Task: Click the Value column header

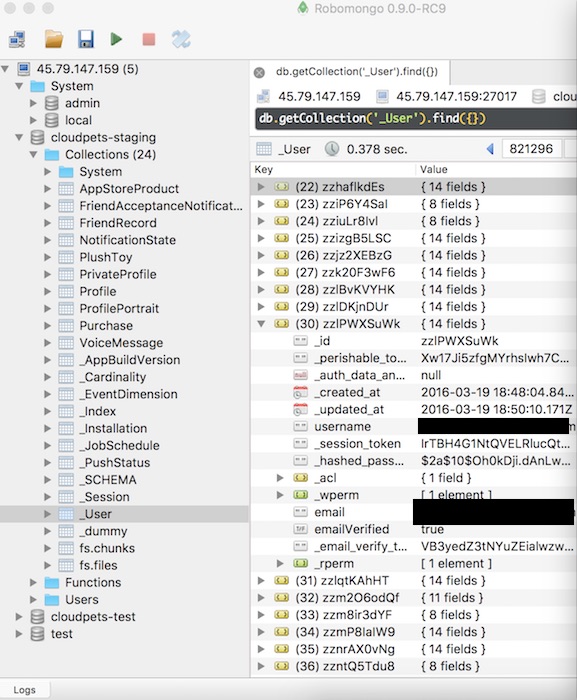Action: click(434, 170)
